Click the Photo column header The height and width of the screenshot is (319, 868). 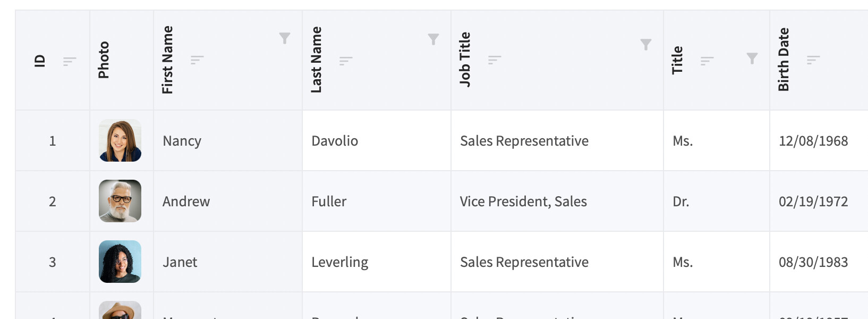click(x=122, y=60)
